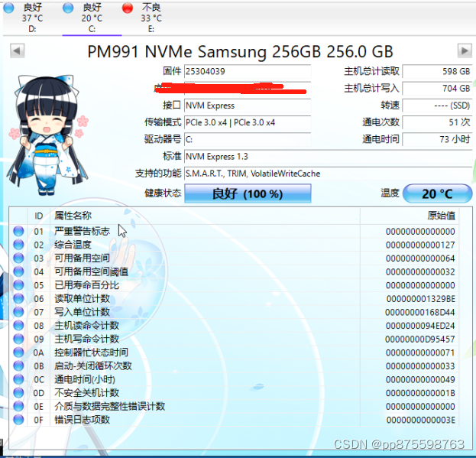Screen dimensions: 476x458
Task: Click the 通电时间 value 73 小时
Action: 438,139
